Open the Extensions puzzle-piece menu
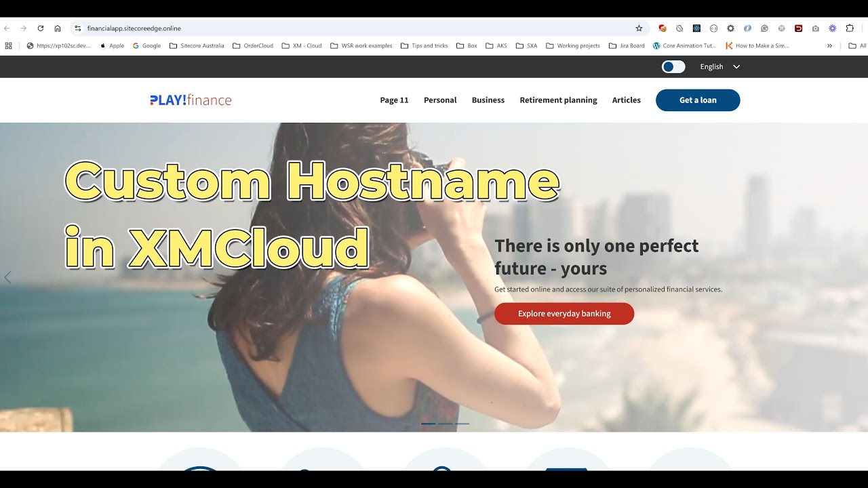Screen dimensions: 868x488 [850, 28]
